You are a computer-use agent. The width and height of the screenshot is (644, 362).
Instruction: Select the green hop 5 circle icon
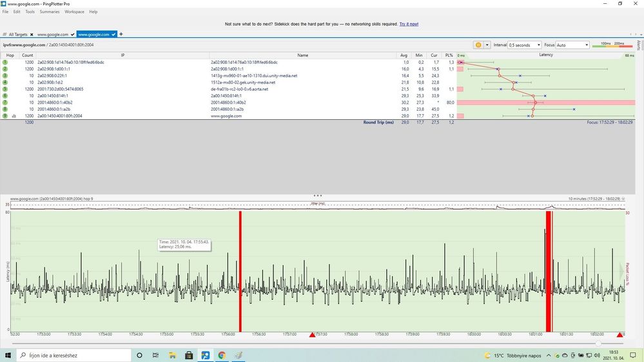[x=5, y=89]
